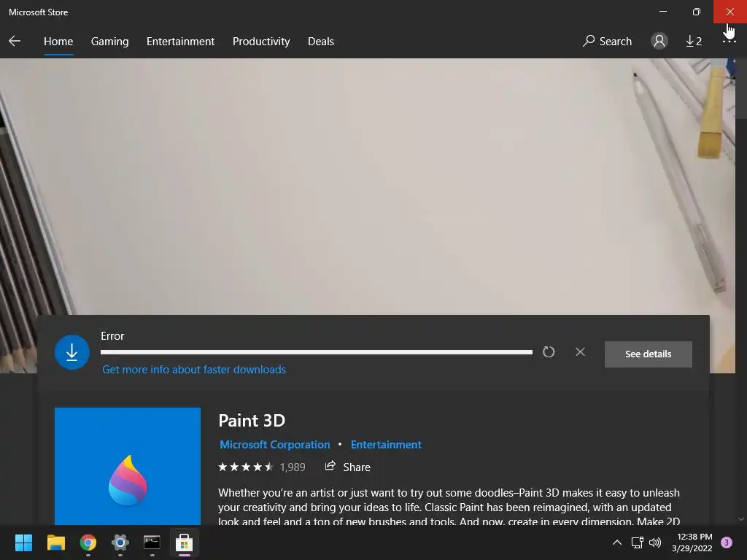Open File Explorer from the taskbar
Viewport: 747px width, 560px height.
pyautogui.click(x=55, y=542)
